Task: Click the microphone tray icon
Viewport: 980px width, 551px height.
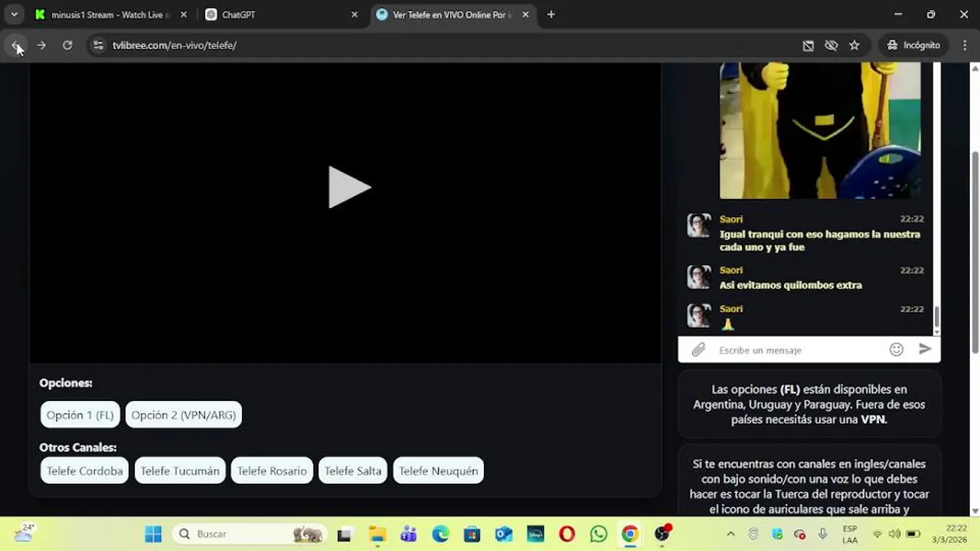Action: 823,534
